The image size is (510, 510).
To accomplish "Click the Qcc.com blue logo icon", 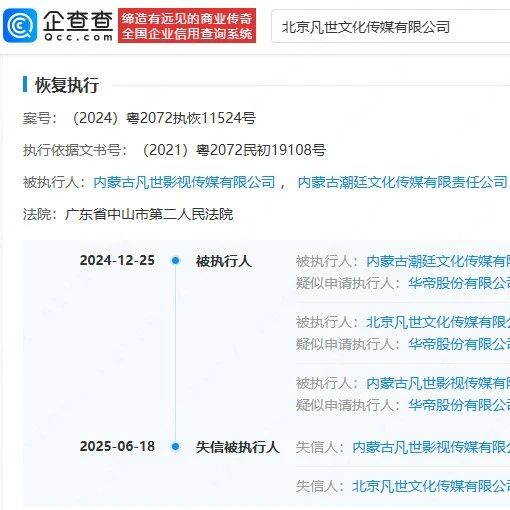I will click(x=20, y=26).
